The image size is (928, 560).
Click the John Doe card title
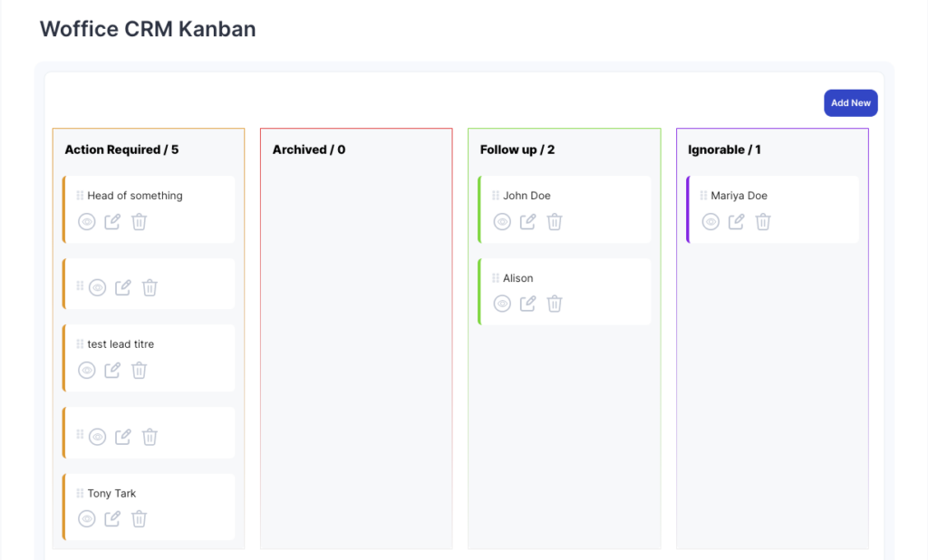click(x=527, y=196)
